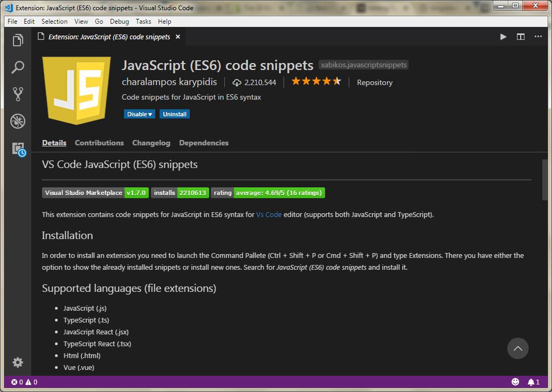The width and height of the screenshot is (552, 392).
Task: Open the extension's Repository link
Action: [375, 82]
